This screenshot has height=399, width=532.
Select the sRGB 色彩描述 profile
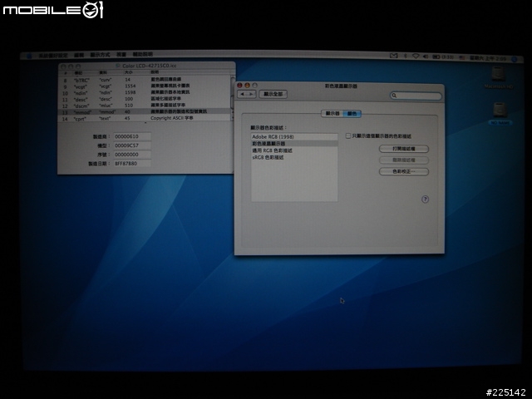(x=294, y=157)
